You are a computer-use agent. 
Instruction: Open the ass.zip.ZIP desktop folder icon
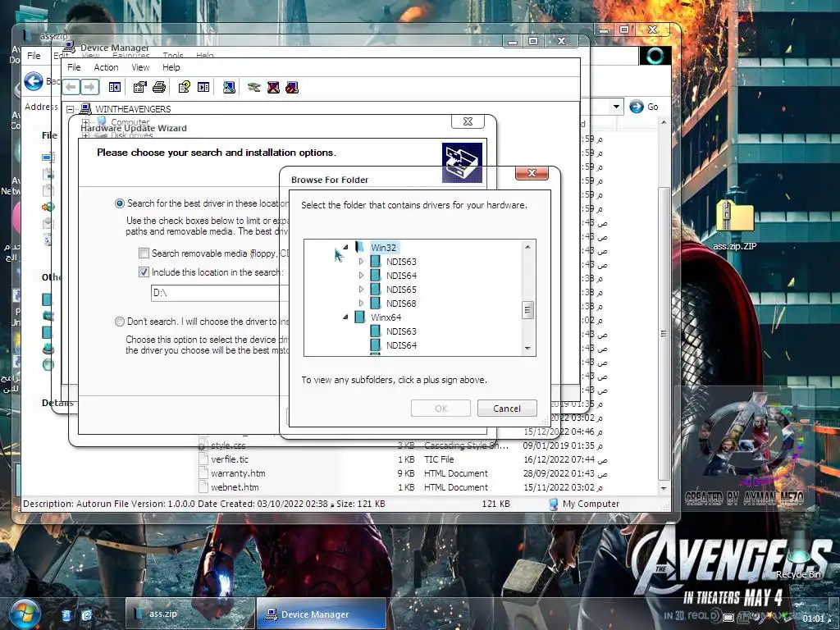coord(734,217)
